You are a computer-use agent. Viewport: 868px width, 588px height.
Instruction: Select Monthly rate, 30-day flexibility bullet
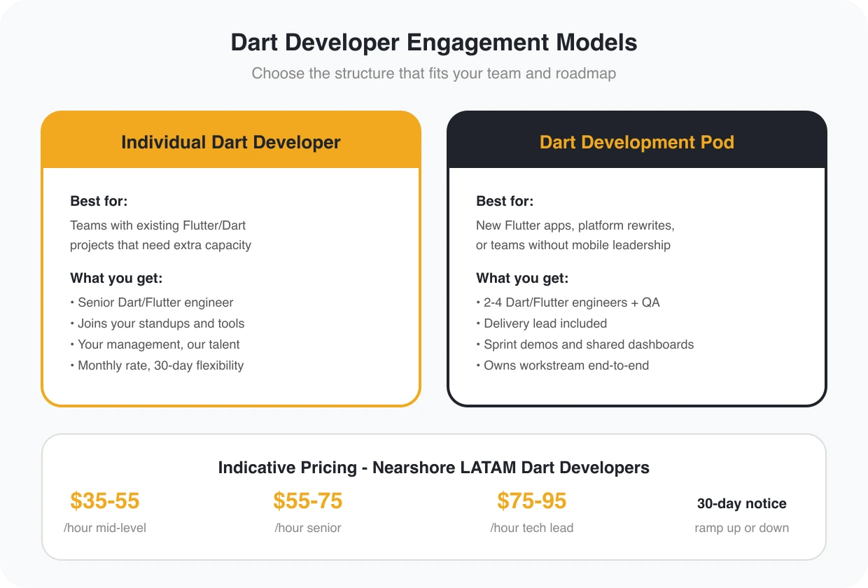click(x=156, y=365)
